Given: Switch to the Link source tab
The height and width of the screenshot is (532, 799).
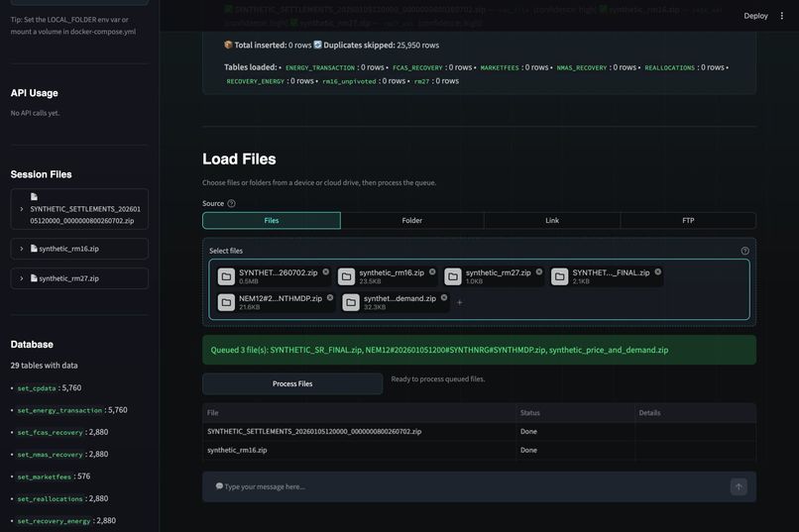Looking at the screenshot, I should pos(552,221).
